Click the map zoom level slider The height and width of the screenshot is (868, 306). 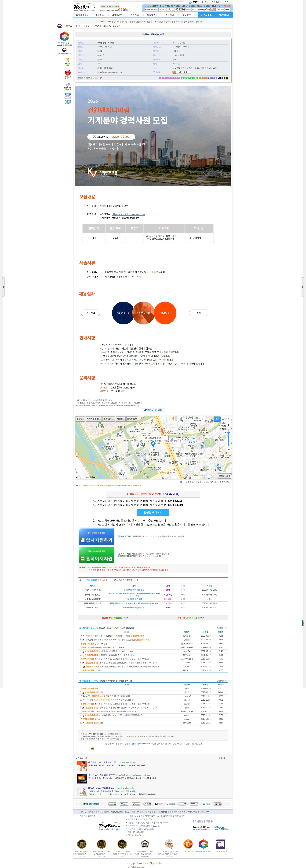[228, 437]
